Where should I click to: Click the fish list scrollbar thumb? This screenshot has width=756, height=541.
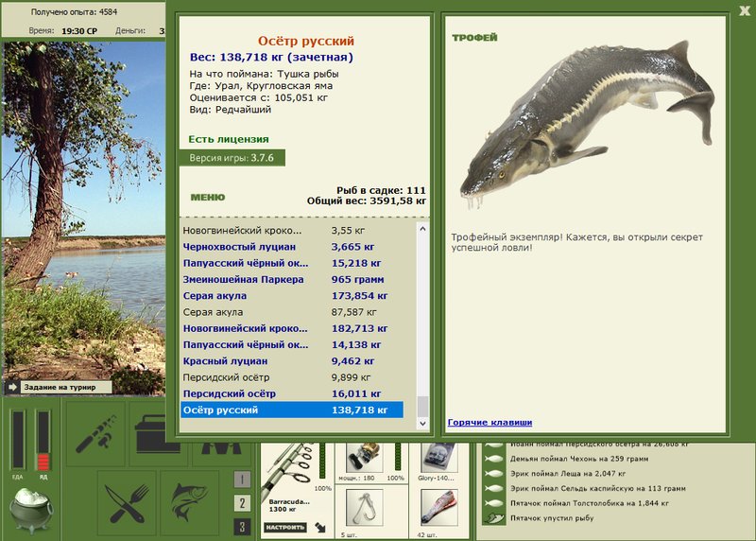pos(422,407)
